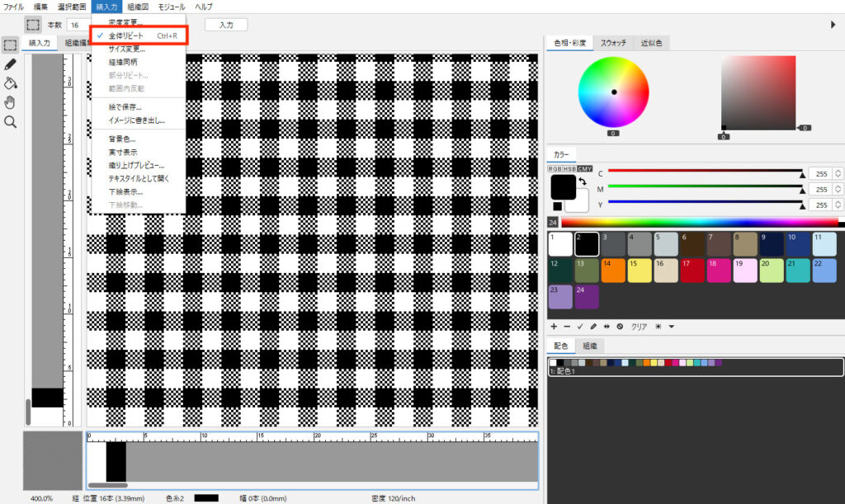Open the 組織図 menu in menu bar
The width and height of the screenshot is (845, 504).
(137, 7)
